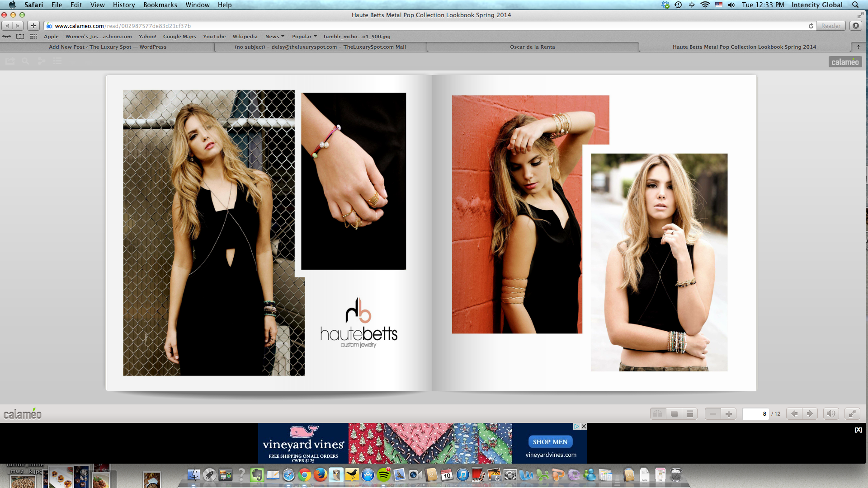Zoom in with the plus button
868x488 pixels.
point(728,413)
